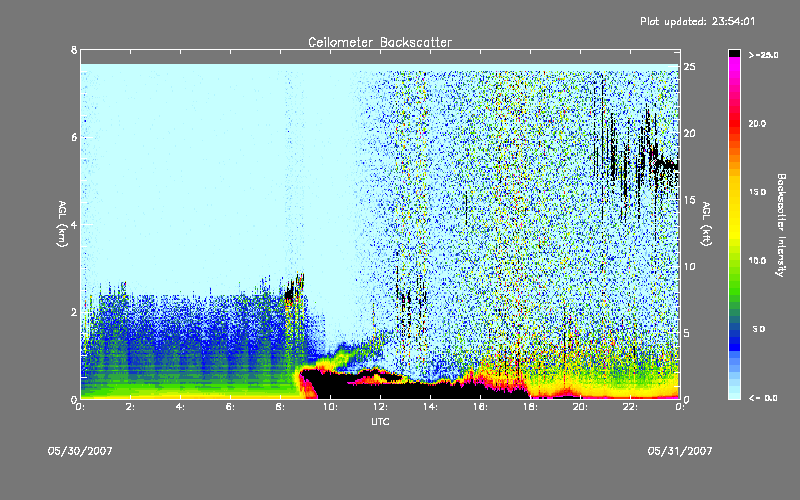Screen dimensions: 800x500
Task: Click the 20 kft tick label
Action: (x=689, y=134)
